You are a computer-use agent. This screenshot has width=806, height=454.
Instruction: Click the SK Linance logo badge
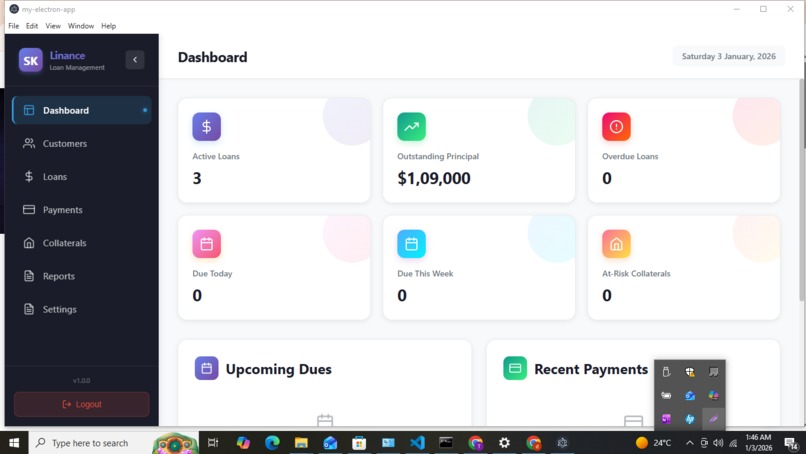[30, 61]
